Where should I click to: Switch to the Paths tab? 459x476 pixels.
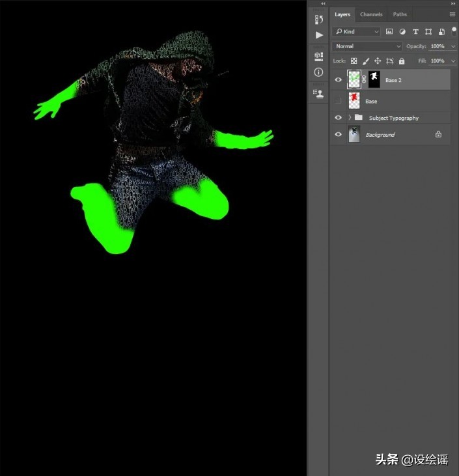pos(400,14)
